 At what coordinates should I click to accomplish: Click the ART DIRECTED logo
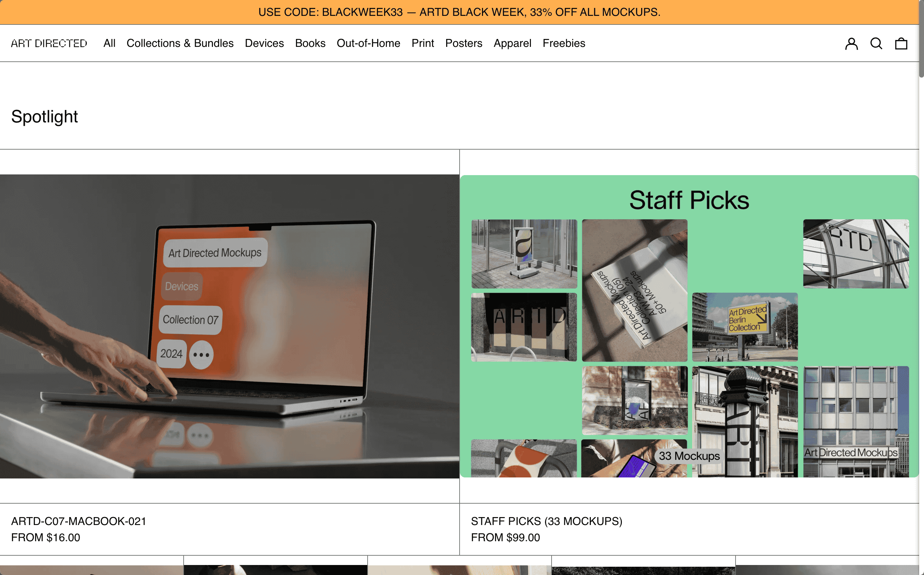pyautogui.click(x=49, y=43)
